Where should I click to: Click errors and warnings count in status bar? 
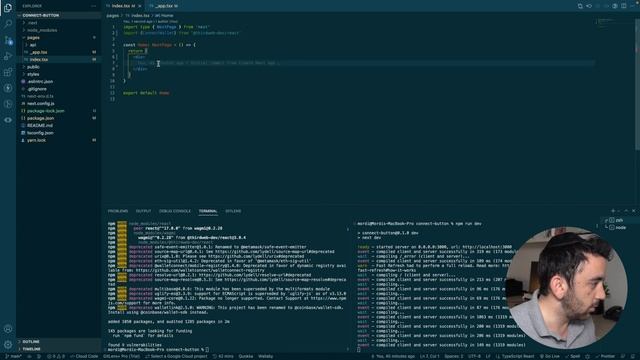pyautogui.click(x=56, y=356)
